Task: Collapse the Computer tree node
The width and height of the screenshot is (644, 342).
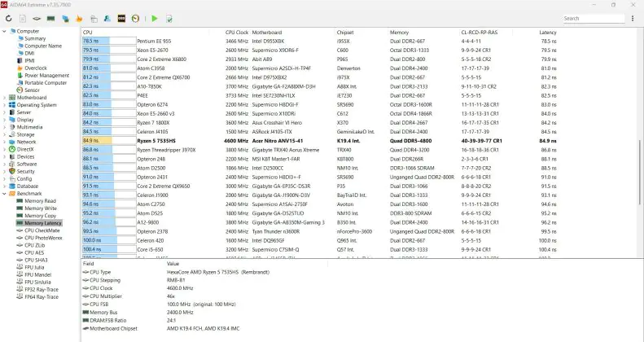Action: 5,31
